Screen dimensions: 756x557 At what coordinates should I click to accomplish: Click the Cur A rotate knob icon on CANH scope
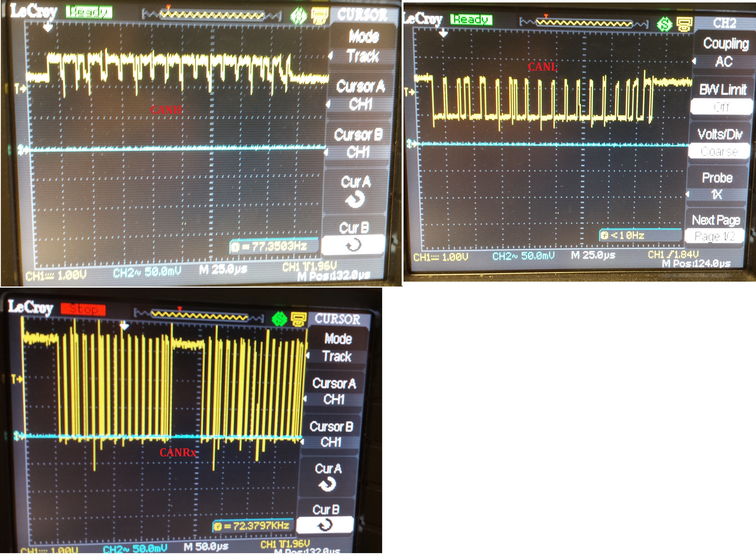pos(355,199)
